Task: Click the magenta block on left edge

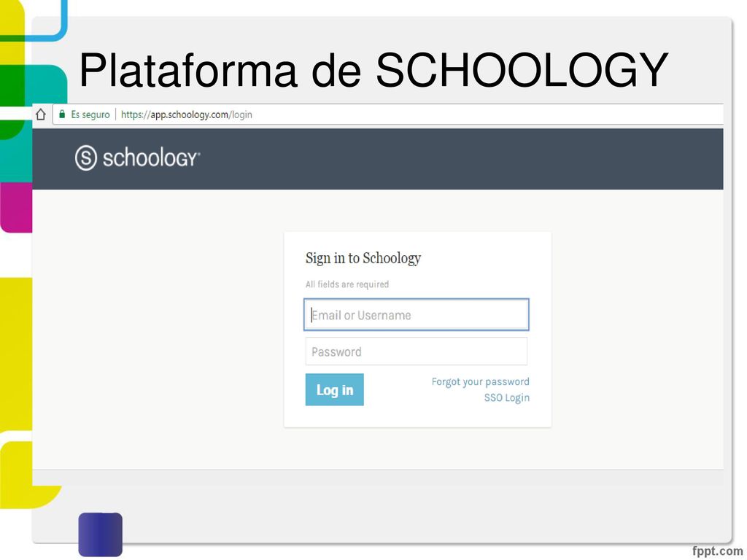Action: click(17, 207)
